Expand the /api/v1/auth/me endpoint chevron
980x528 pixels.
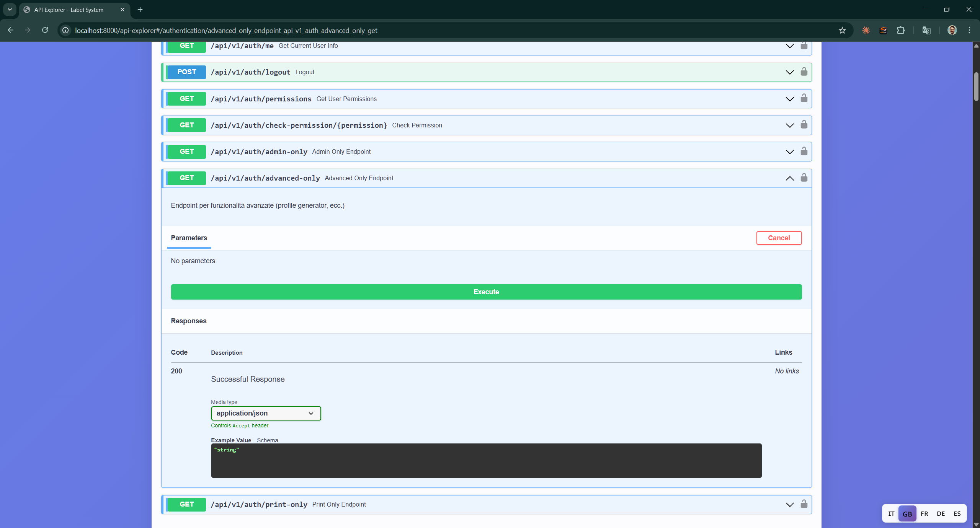(x=789, y=46)
